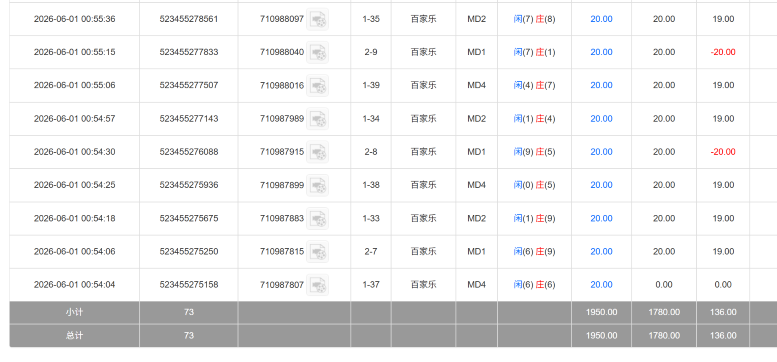Screen dimensions: 777x362
Task: Select the red -20.00 loss in row 2-9
Action: point(723,52)
